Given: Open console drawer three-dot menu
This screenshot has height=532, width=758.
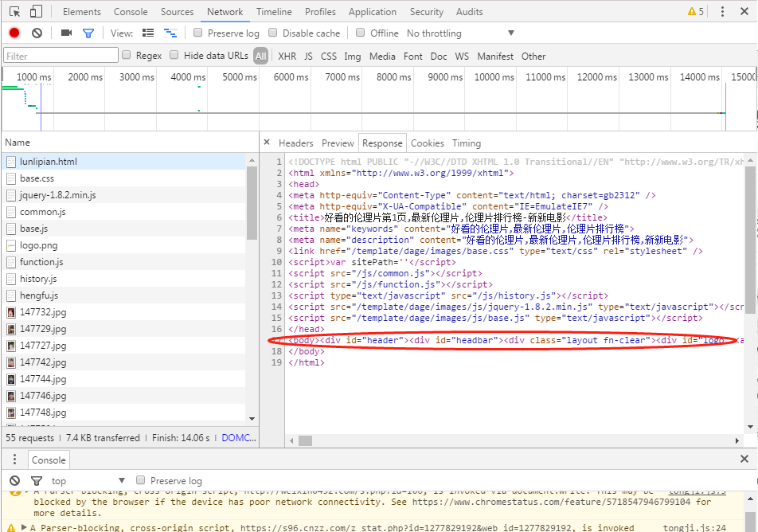Looking at the screenshot, I should point(14,459).
